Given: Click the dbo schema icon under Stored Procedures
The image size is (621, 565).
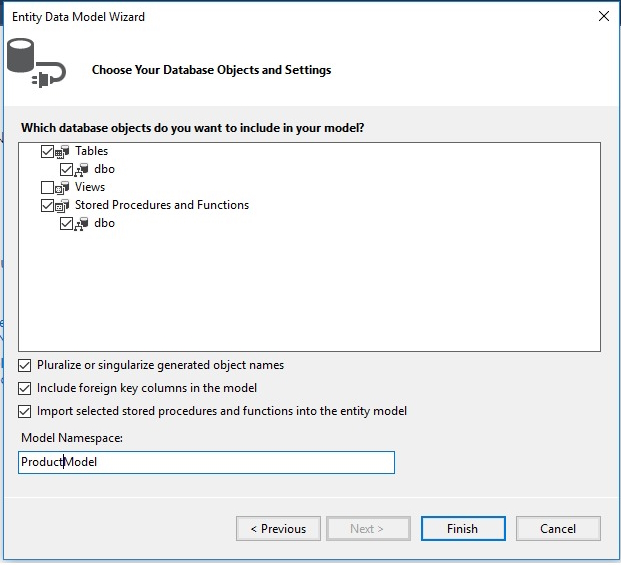Looking at the screenshot, I should coord(83,224).
